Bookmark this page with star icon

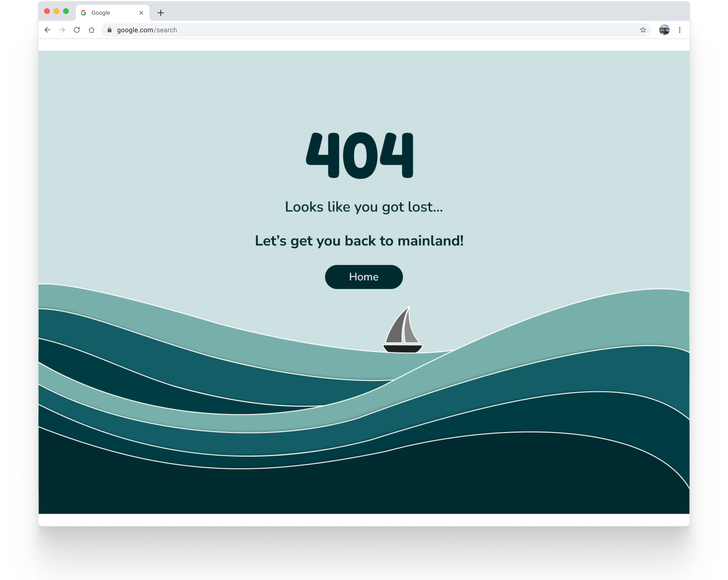click(x=643, y=30)
